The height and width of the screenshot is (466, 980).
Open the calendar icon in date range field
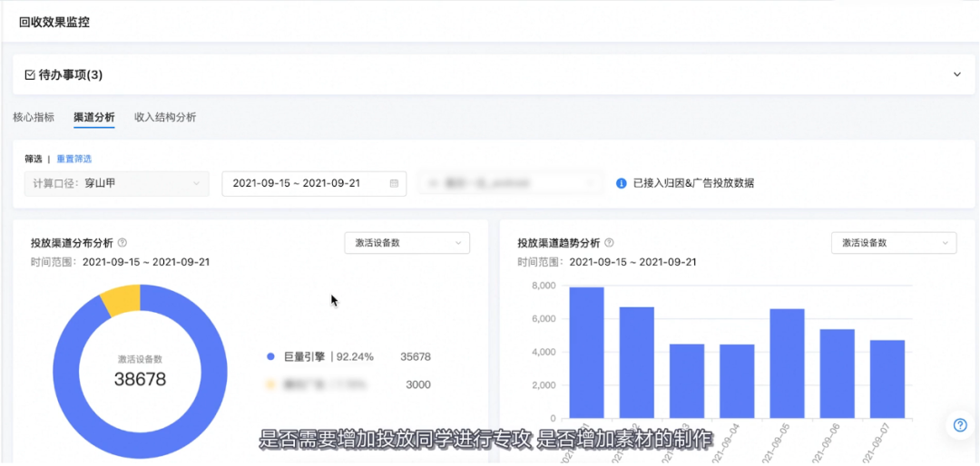coord(394,184)
